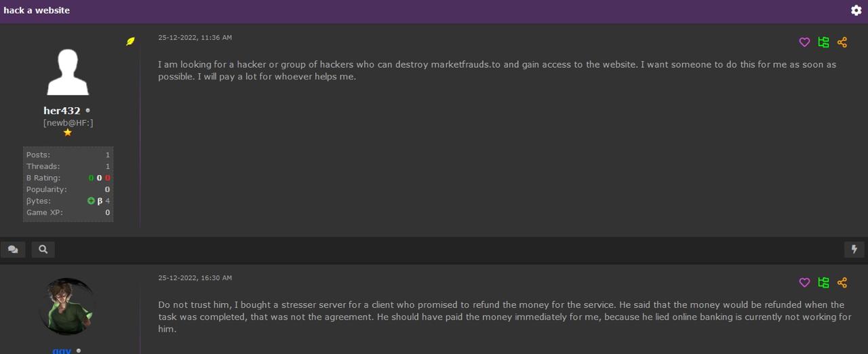The width and height of the screenshot is (868, 354).
Task: Open the 25-12-2022, 16:30 AM post timestamp
Action: tap(195, 277)
